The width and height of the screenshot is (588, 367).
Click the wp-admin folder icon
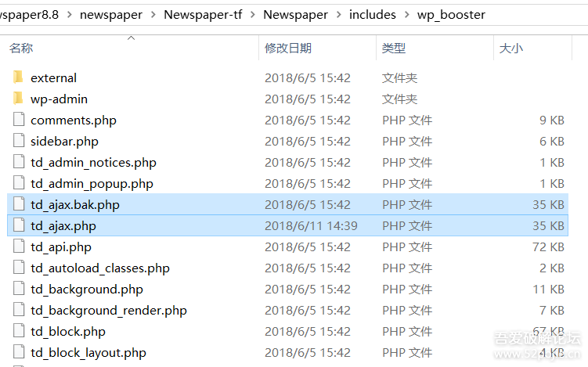tap(19, 99)
